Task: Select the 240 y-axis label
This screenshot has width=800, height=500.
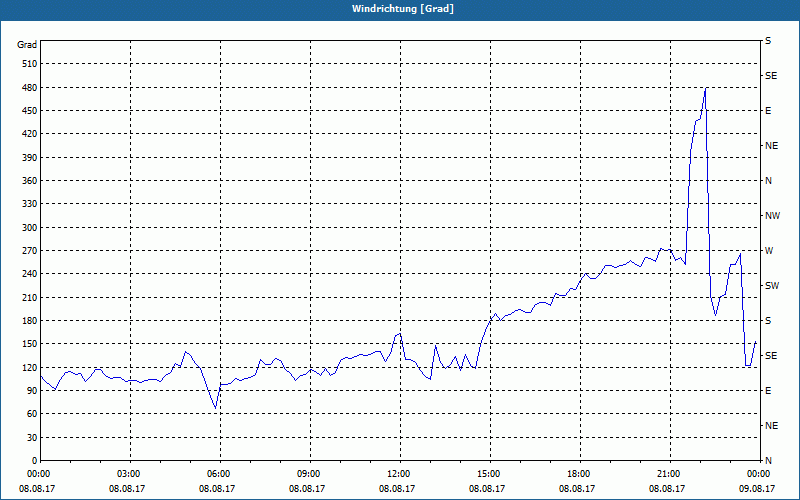Action: (29, 274)
